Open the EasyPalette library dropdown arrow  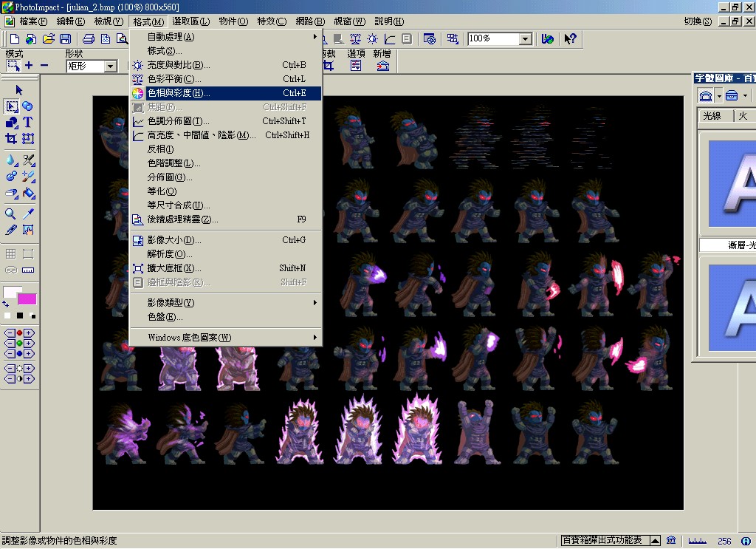pyautogui.click(x=745, y=95)
